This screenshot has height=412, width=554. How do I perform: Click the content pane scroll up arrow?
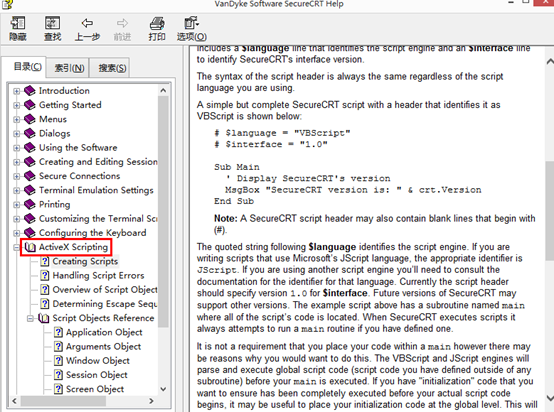coord(550,61)
